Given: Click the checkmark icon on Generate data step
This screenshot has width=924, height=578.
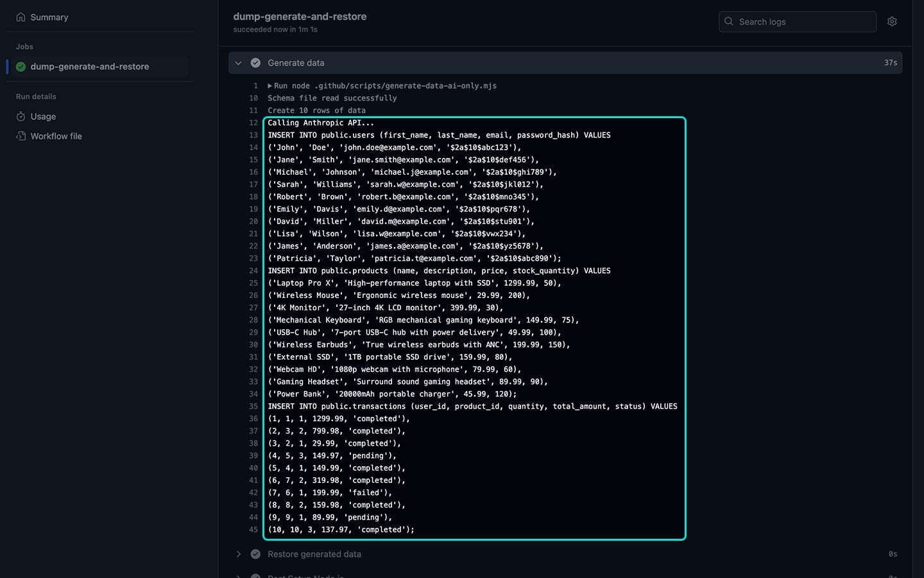Looking at the screenshot, I should coord(255,62).
